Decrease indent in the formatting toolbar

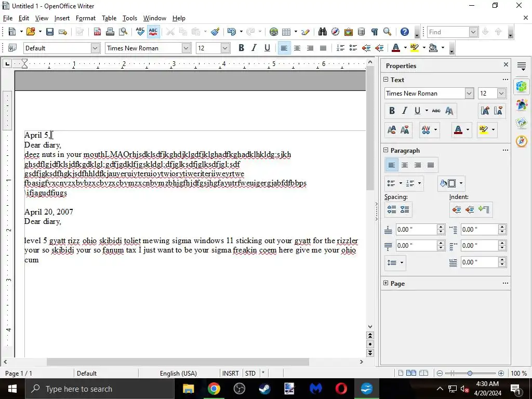(x=366, y=48)
